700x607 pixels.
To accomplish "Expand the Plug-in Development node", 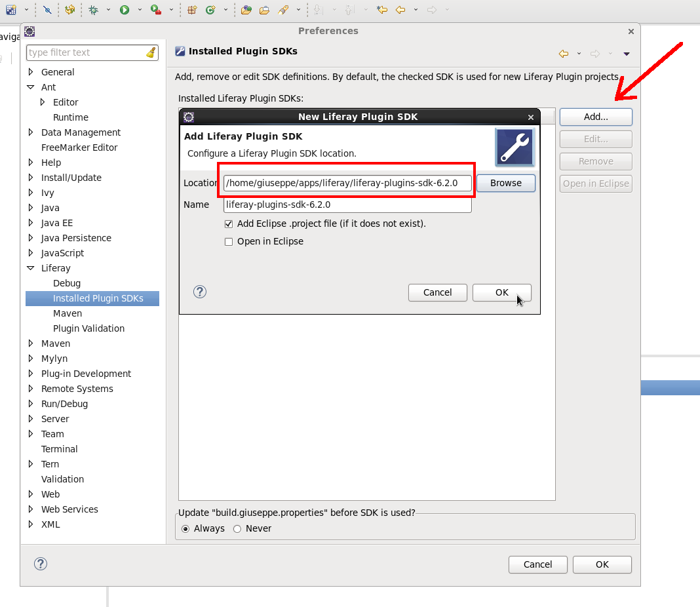I will pyautogui.click(x=30, y=374).
